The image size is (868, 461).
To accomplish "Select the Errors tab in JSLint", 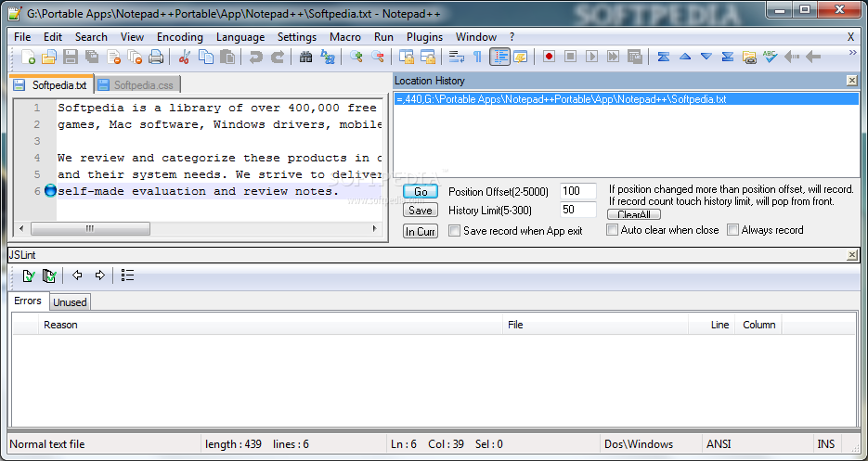I will 28,301.
